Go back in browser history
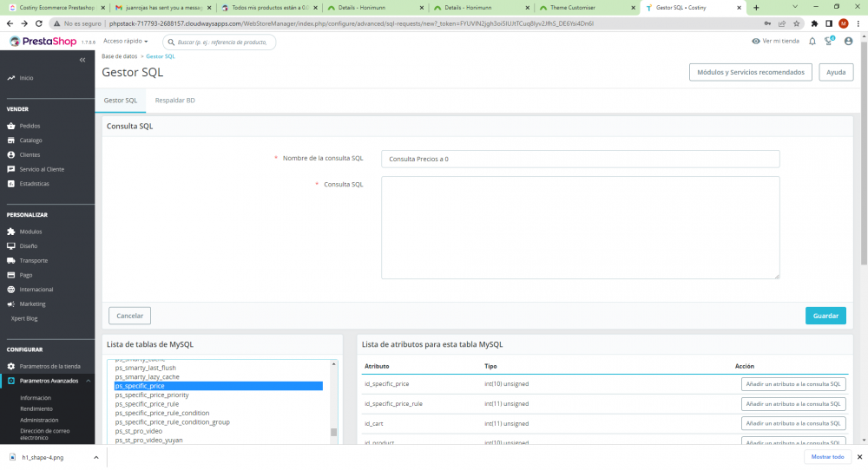This screenshot has width=868, height=470. 10,23
